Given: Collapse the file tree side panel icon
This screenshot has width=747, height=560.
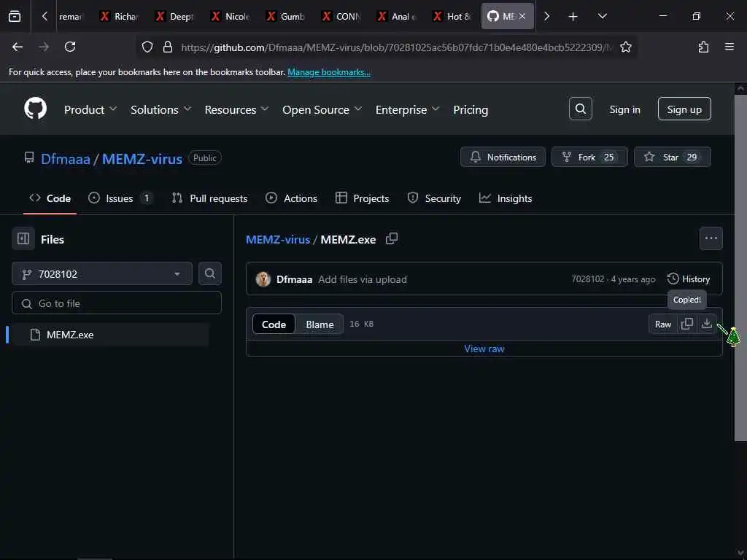Looking at the screenshot, I should click(23, 239).
